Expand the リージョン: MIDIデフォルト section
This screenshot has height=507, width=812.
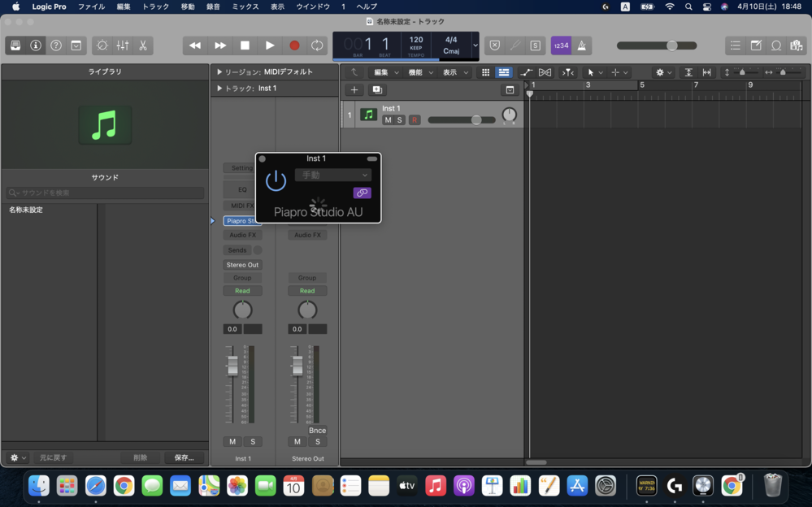click(219, 72)
